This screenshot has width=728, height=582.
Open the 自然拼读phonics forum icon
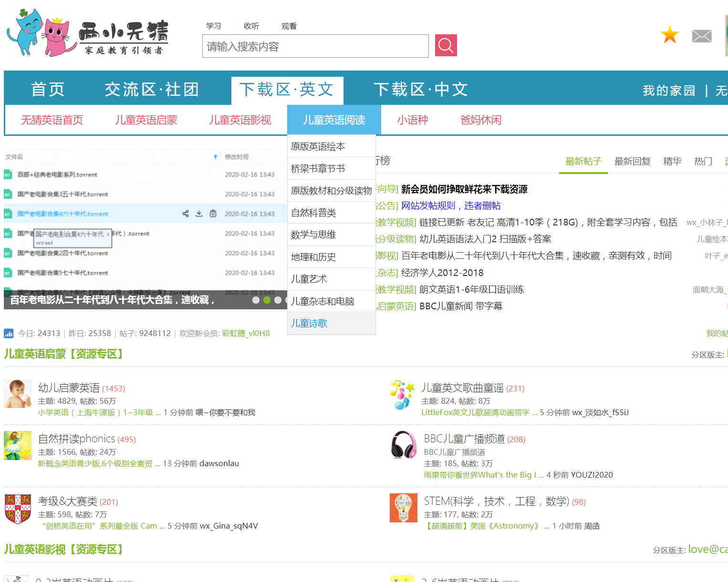(18, 445)
